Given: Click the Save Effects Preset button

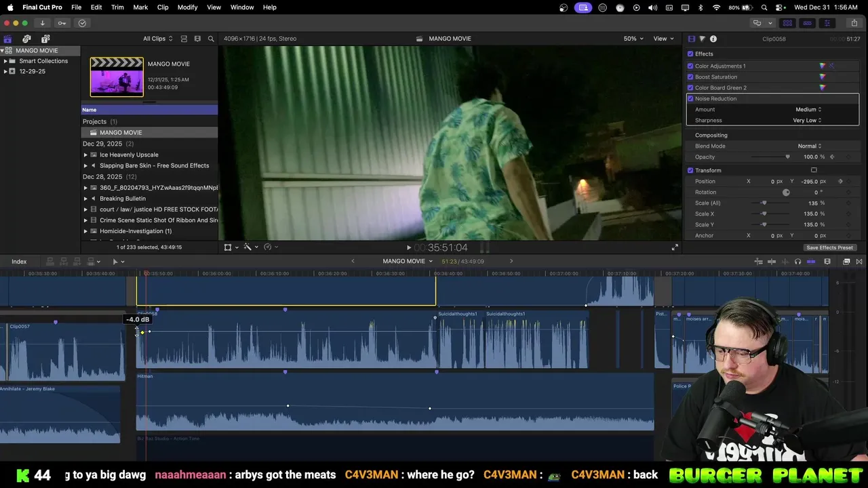Looking at the screenshot, I should click(829, 248).
